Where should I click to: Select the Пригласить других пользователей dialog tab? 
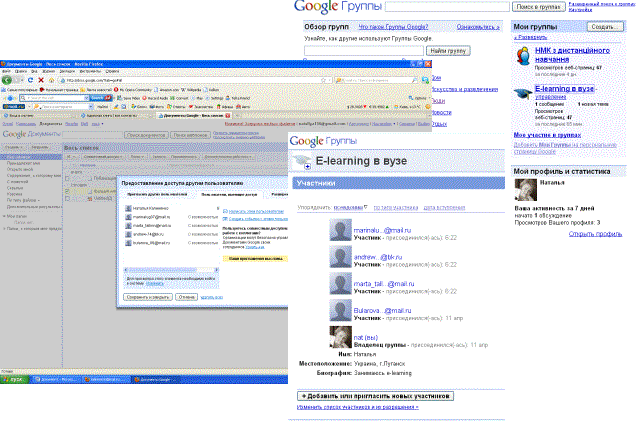coord(157,194)
